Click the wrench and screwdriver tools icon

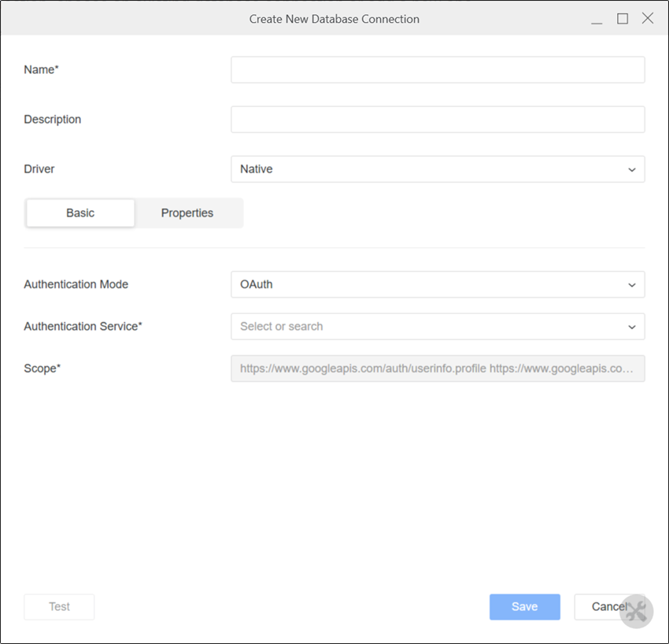click(637, 611)
